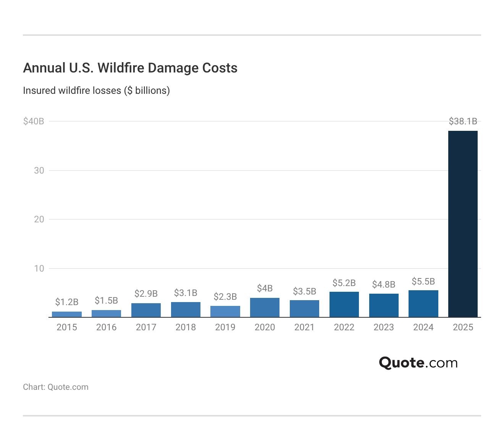
Task: Click the $40B axis label
Action: 34,121
